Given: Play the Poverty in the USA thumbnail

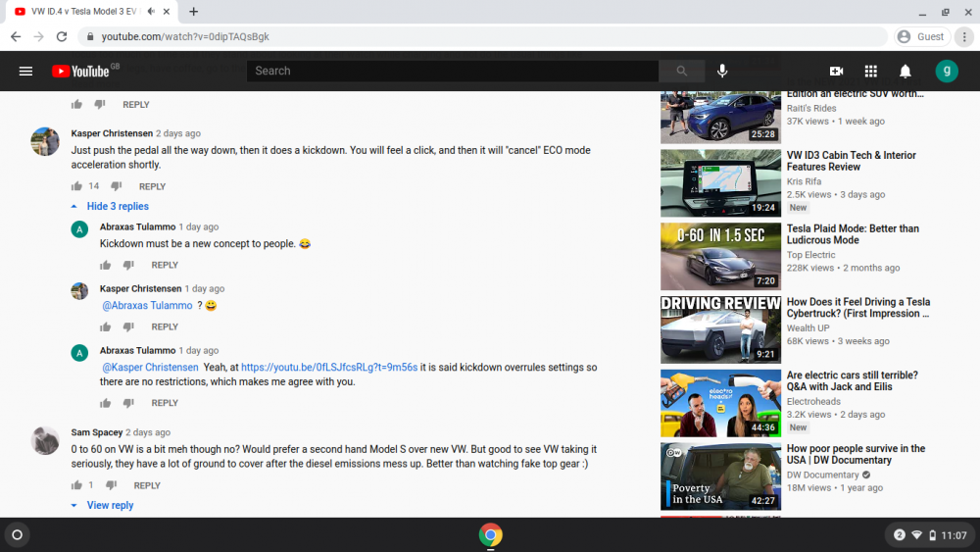Looking at the screenshot, I should (x=720, y=477).
